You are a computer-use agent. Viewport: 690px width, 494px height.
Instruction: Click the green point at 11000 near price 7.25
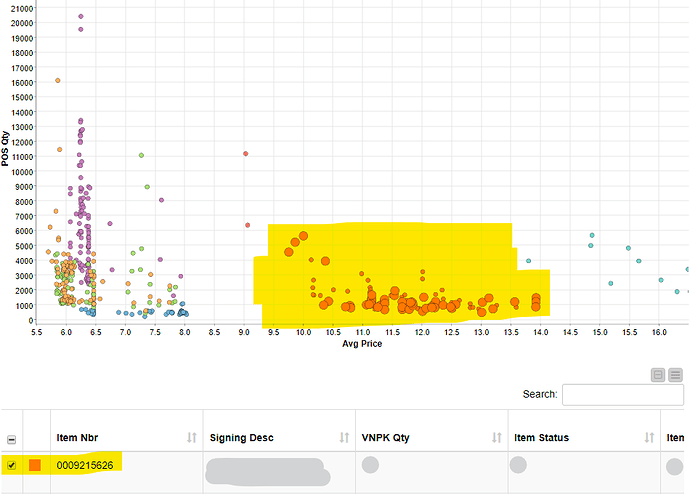pyautogui.click(x=141, y=155)
